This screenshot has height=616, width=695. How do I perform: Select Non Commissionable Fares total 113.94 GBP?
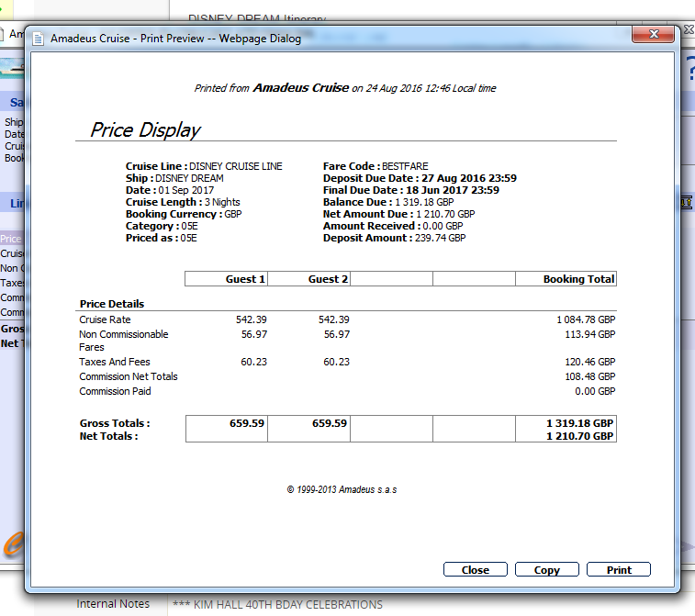(x=590, y=334)
